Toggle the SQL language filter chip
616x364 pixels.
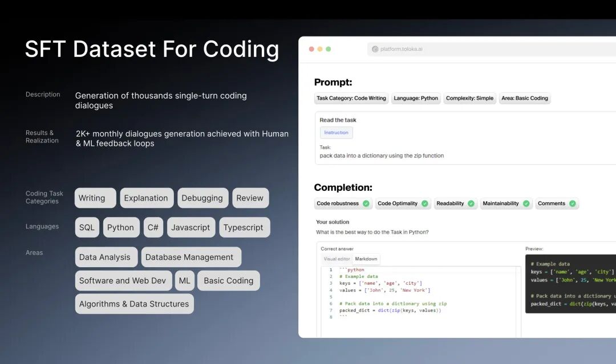pyautogui.click(x=87, y=227)
